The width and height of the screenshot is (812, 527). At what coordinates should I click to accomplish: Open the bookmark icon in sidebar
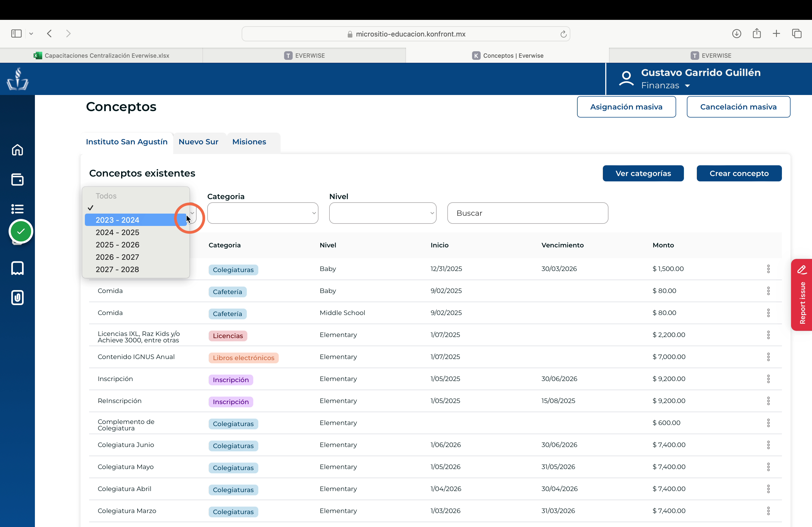point(17,268)
